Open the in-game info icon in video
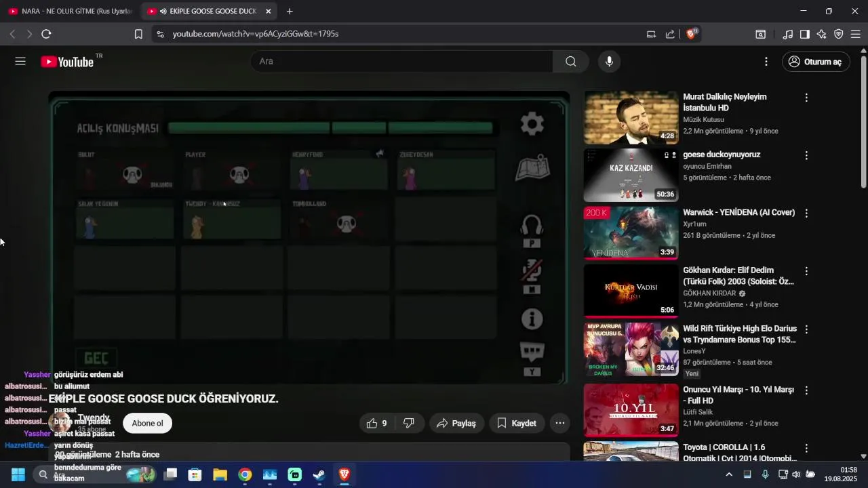This screenshot has height=488, width=868. [x=532, y=319]
